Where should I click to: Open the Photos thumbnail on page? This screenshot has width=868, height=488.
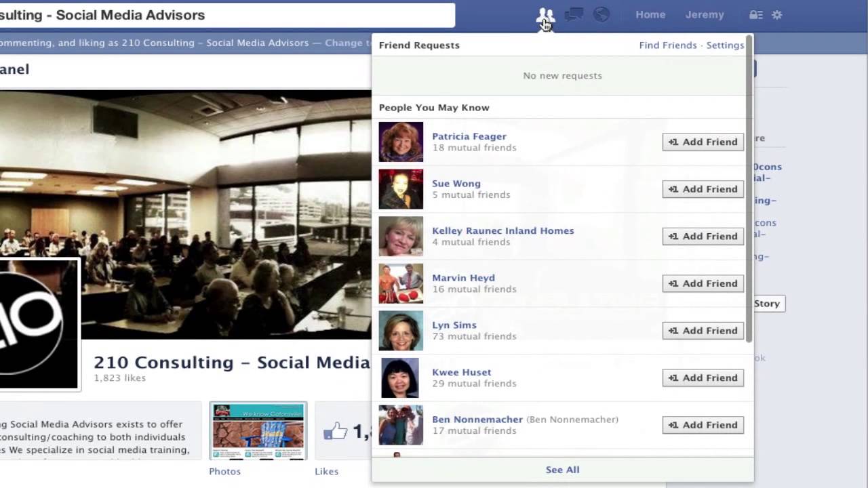pyautogui.click(x=258, y=431)
